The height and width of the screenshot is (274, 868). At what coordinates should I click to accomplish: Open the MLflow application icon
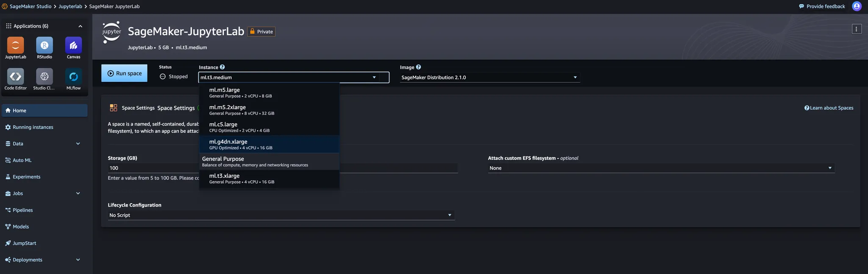[73, 76]
